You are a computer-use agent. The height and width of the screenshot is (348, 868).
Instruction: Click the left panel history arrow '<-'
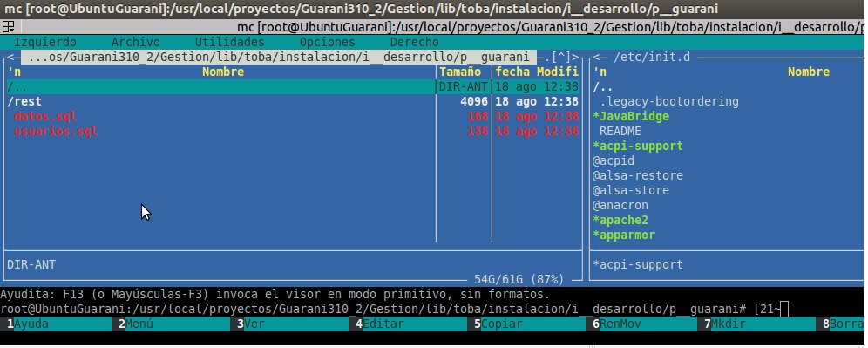pos(10,57)
